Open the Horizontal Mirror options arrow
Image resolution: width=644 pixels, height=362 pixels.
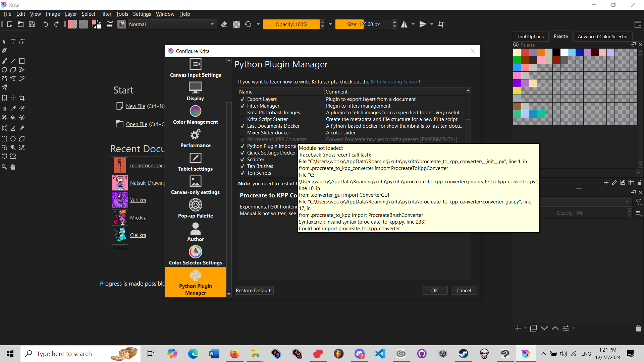click(x=413, y=24)
